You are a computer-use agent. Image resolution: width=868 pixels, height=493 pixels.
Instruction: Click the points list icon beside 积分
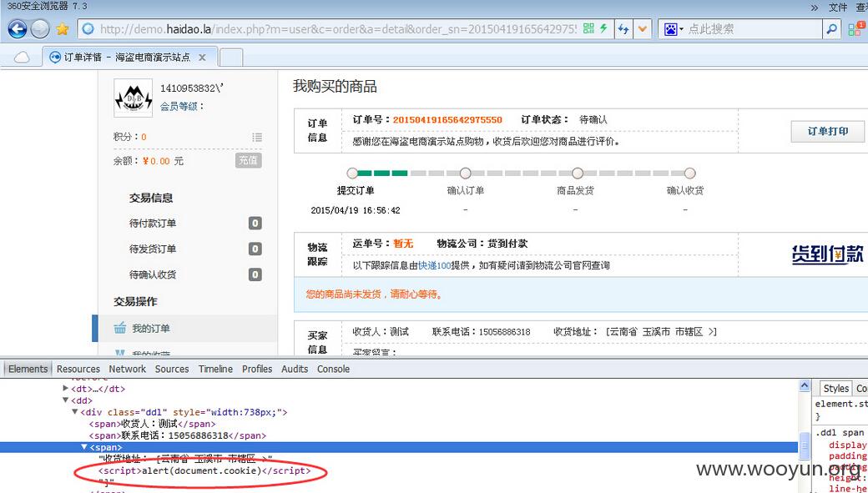(257, 137)
